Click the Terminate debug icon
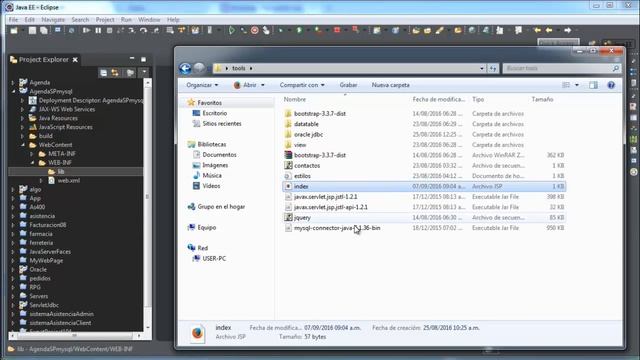 (109, 31)
